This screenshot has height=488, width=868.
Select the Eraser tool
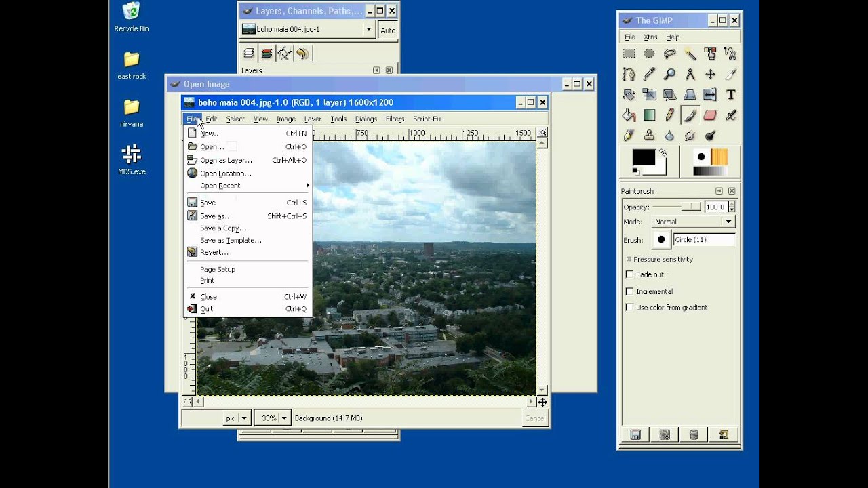(x=711, y=115)
